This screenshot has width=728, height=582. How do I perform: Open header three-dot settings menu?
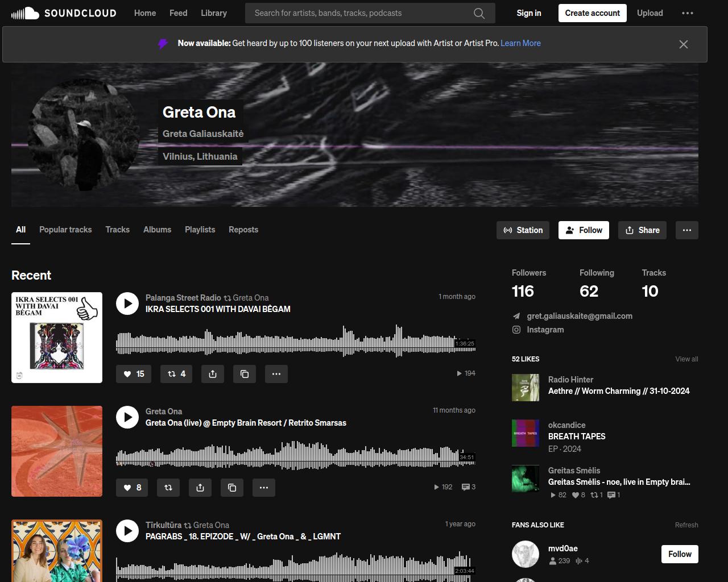[688, 13]
